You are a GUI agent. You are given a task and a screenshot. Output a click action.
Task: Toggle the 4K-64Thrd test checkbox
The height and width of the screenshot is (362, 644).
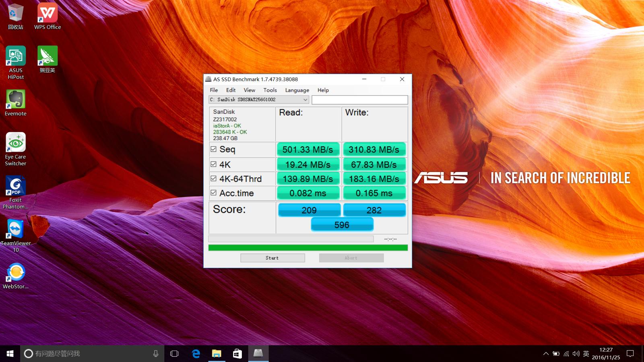tap(213, 179)
